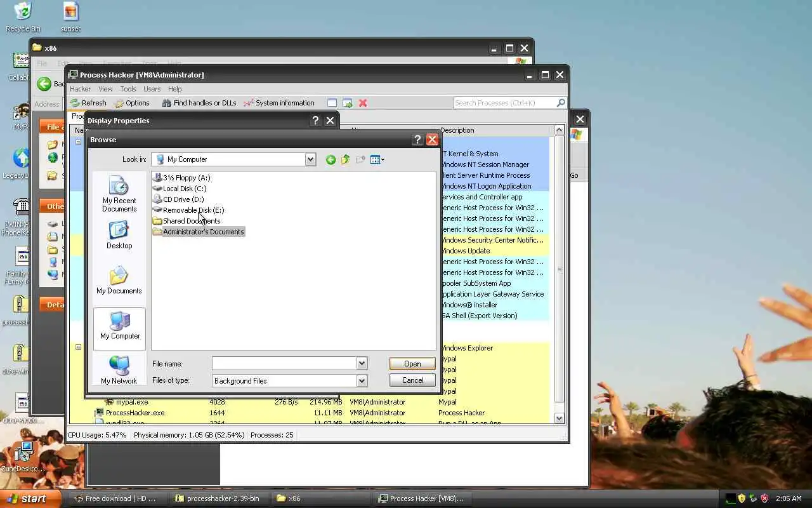This screenshot has height=508, width=812.
Task: Click Windows NT Session Manager description
Action: [x=485, y=164]
